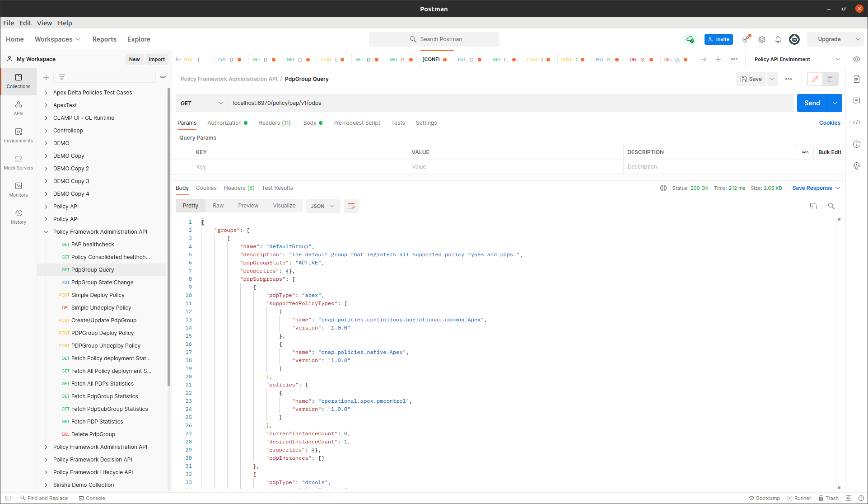
Task: Open the documentation pane icon
Action: (857, 79)
